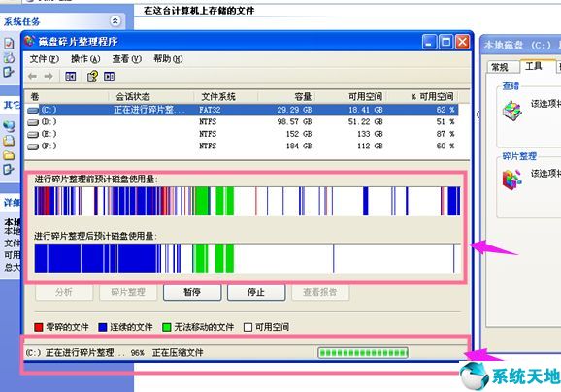The image size is (561, 392).
Task: Select the C: drive icon row
Action: point(242,110)
